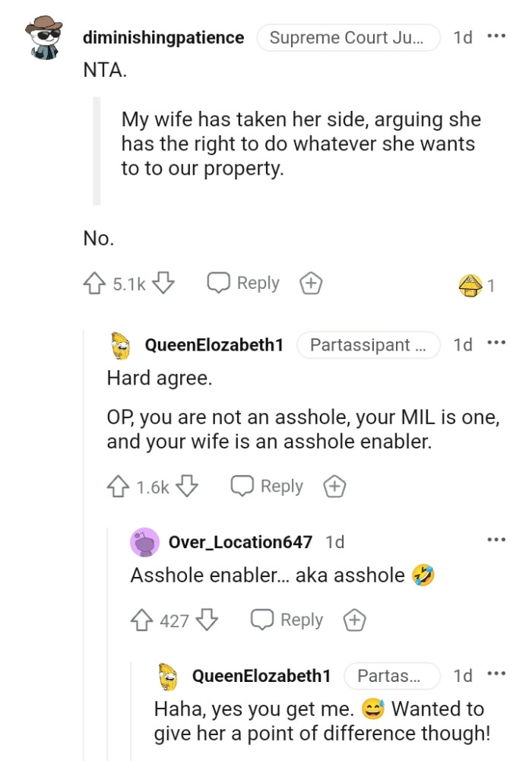Upvote QueenElozabeth1's Hard agree comment

click(x=118, y=485)
